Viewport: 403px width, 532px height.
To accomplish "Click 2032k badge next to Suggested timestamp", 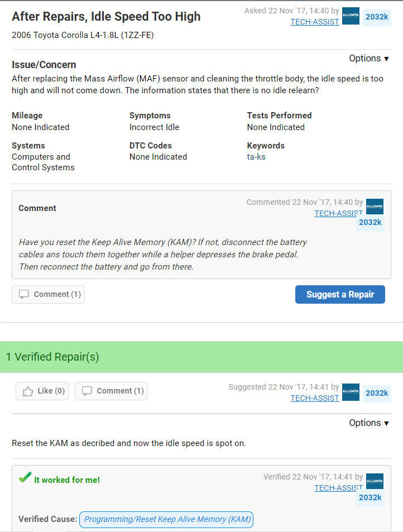I will [x=377, y=393].
